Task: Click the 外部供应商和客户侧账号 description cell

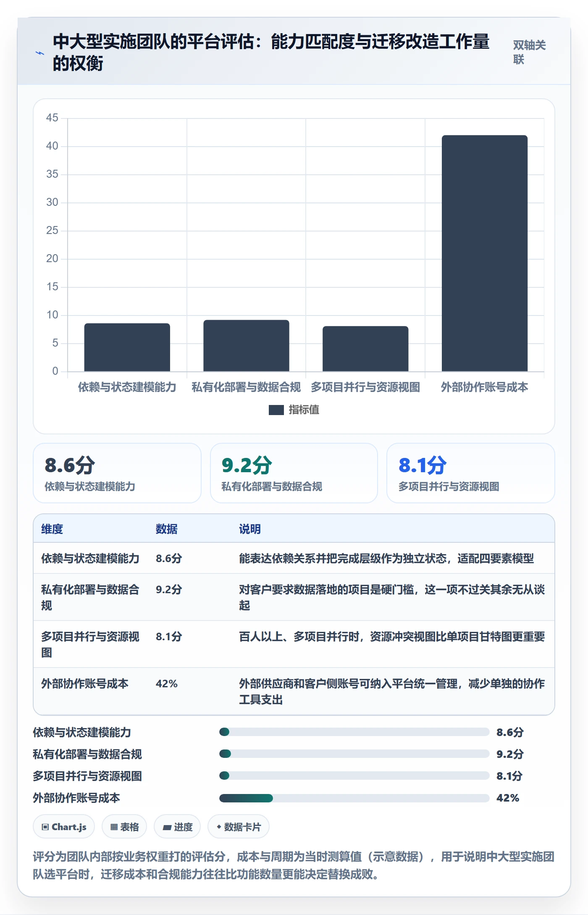Action: pyautogui.click(x=392, y=692)
